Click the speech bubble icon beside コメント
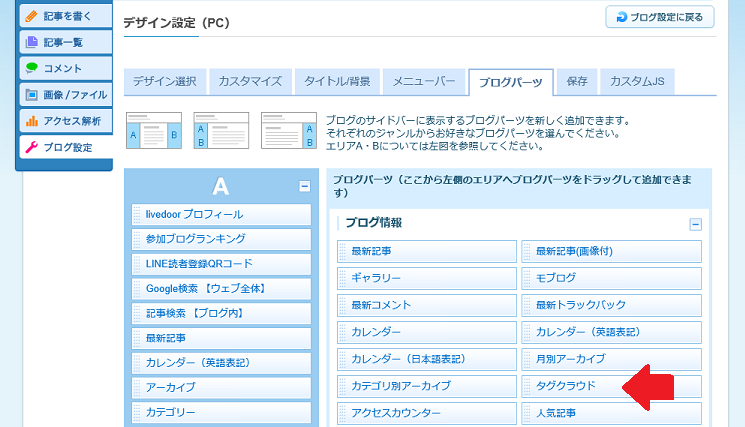 (31, 68)
